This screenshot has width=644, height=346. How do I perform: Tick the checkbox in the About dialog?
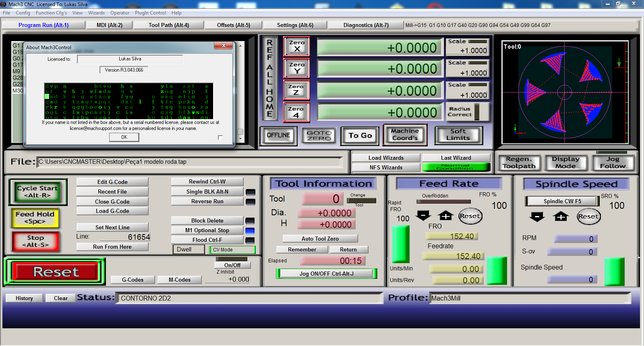[x=220, y=138]
